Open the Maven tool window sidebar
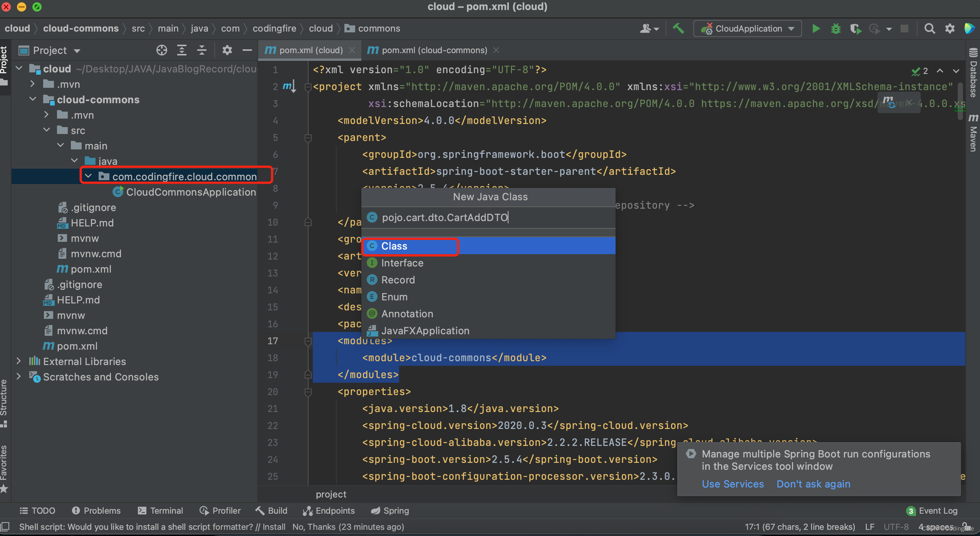This screenshot has width=980, height=536. (973, 133)
